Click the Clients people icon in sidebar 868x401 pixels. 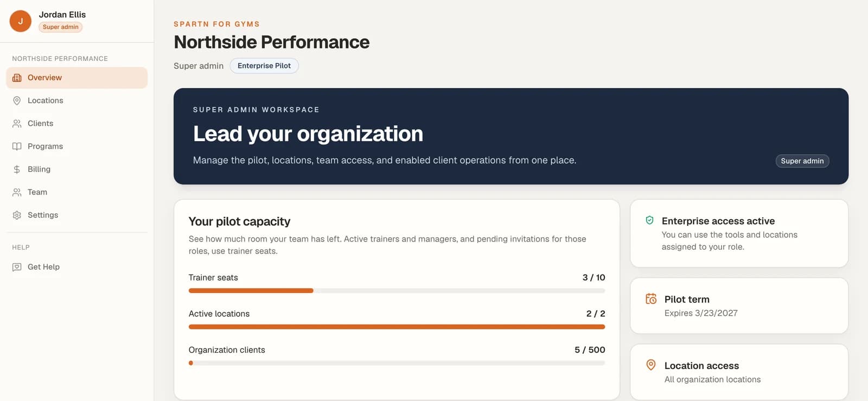(x=17, y=124)
